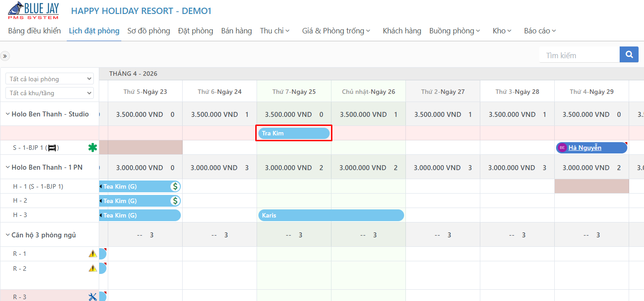Click the Thứ 6-Ngày 24 date header

pyautogui.click(x=220, y=92)
